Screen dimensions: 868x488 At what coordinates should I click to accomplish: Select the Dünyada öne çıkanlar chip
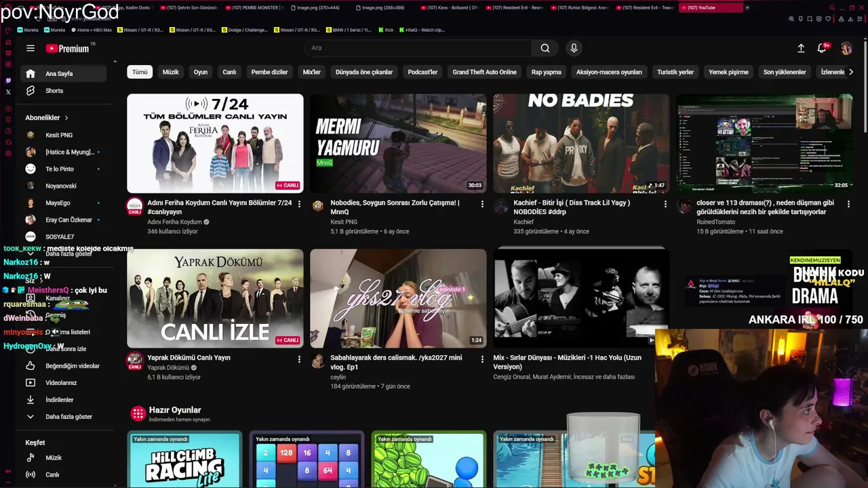[364, 72]
